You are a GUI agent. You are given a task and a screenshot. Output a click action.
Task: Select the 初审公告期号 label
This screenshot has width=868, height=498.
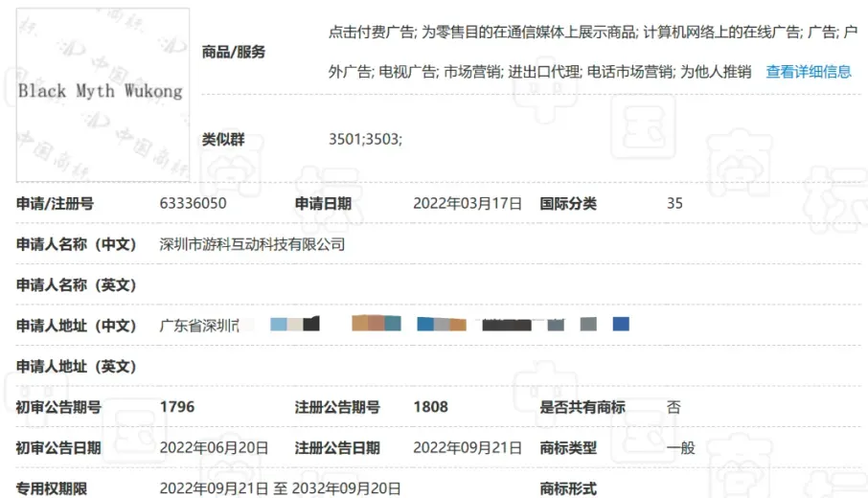(x=58, y=407)
